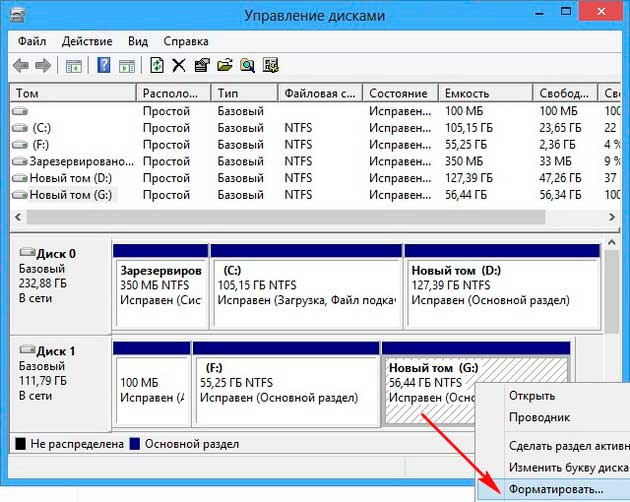Screen dimensions: 630x502
Task: Click the 105,15 ГБ capacity cell
Action: pos(468,128)
